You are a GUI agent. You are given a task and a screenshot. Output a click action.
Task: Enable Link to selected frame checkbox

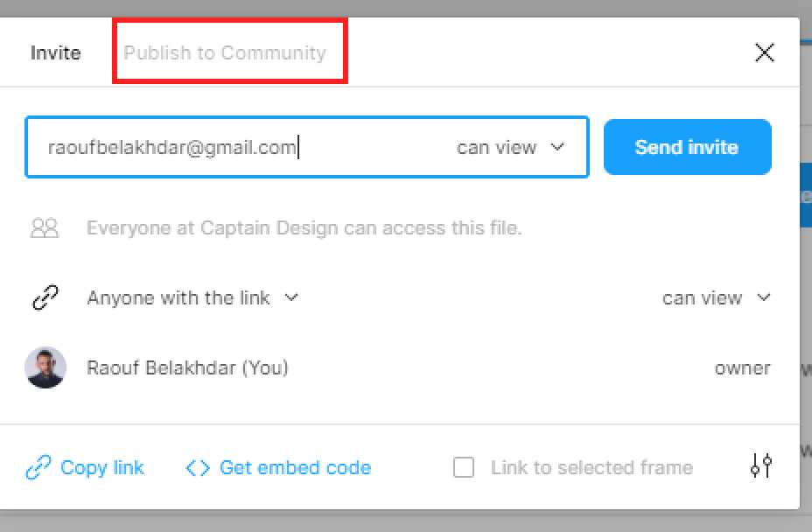coord(464,467)
